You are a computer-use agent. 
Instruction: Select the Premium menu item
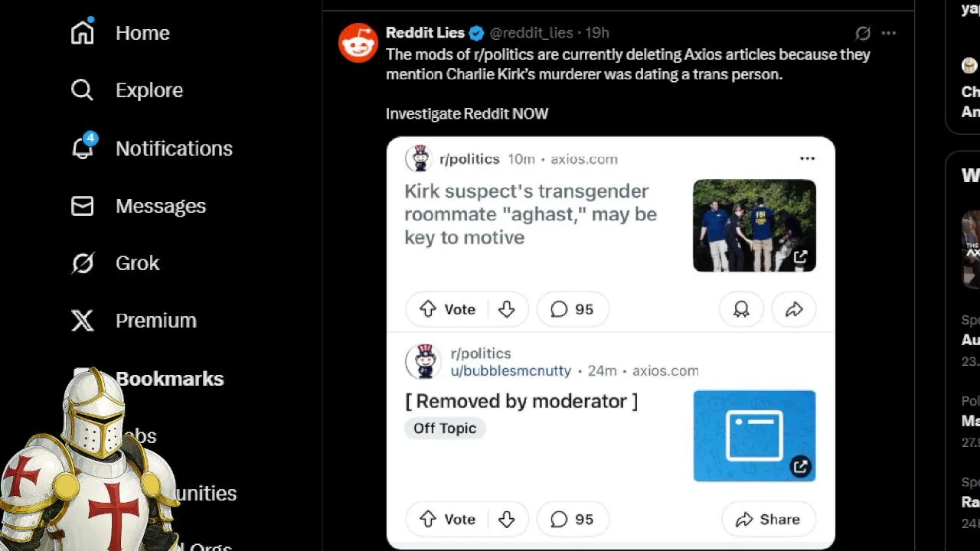pyautogui.click(x=156, y=321)
